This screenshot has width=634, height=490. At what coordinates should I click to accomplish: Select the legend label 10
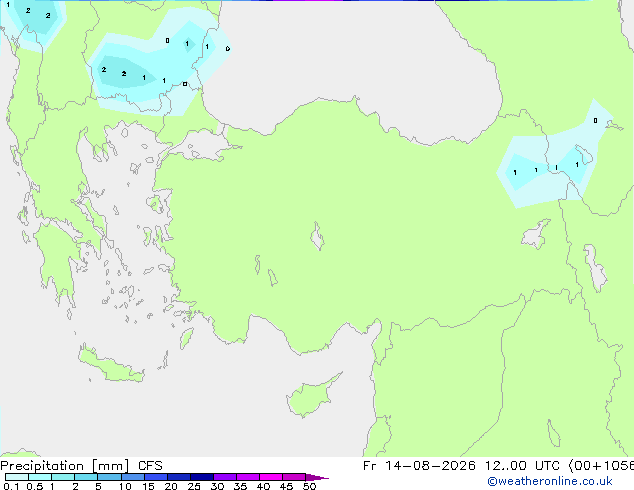(x=125, y=486)
